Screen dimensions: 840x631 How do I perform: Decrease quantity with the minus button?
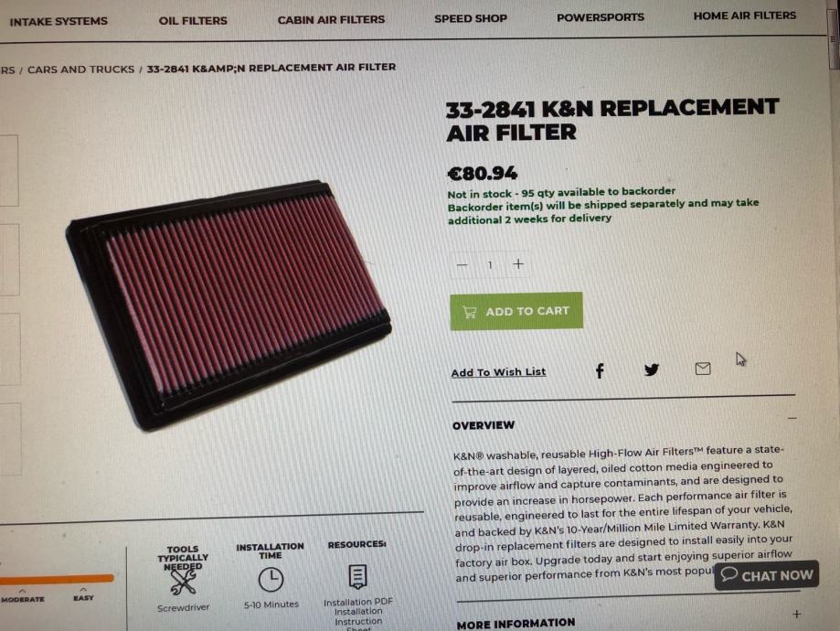click(462, 265)
